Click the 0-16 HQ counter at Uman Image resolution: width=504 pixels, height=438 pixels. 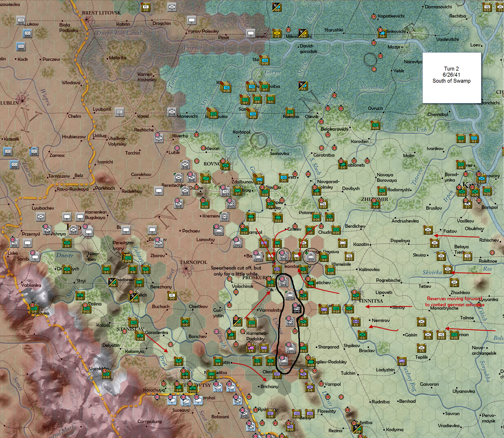pyautogui.click(x=441, y=335)
